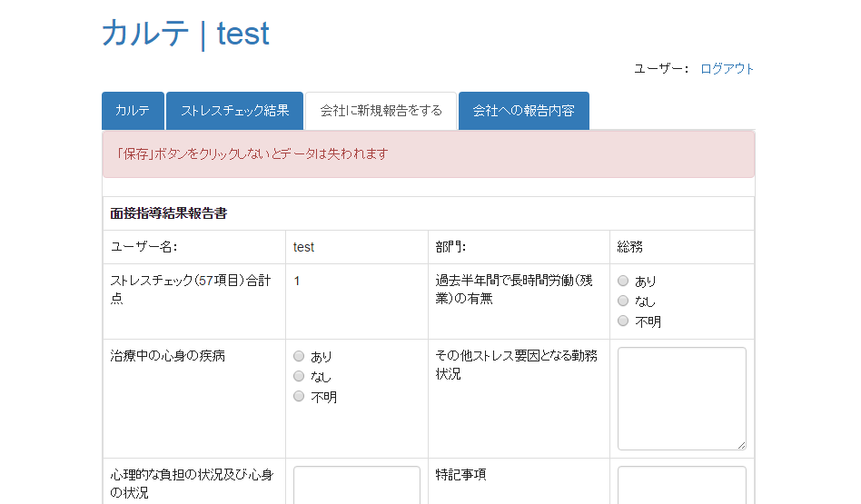The height and width of the screenshot is (504, 861).
Task: Click the 過去半年間で長時間労働(残業)の有無 label
Action: [x=514, y=290]
